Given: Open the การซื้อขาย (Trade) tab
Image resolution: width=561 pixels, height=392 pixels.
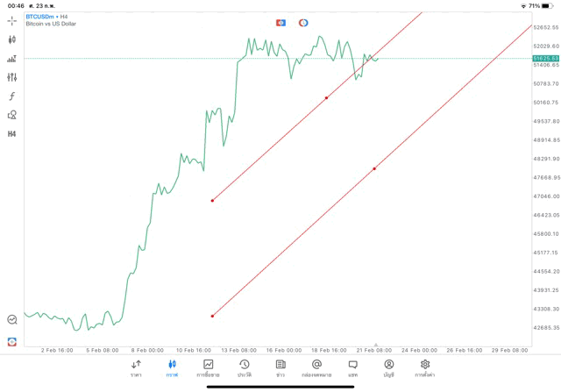Looking at the screenshot, I should click(209, 367).
